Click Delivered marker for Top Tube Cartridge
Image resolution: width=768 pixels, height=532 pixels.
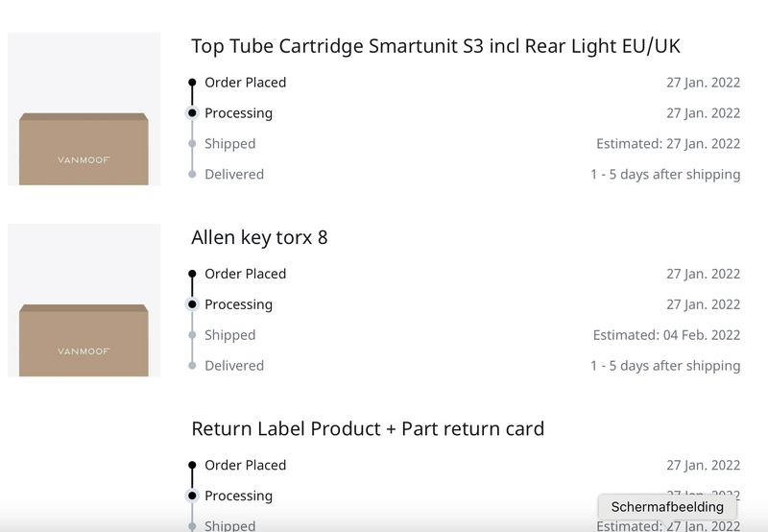tap(192, 175)
